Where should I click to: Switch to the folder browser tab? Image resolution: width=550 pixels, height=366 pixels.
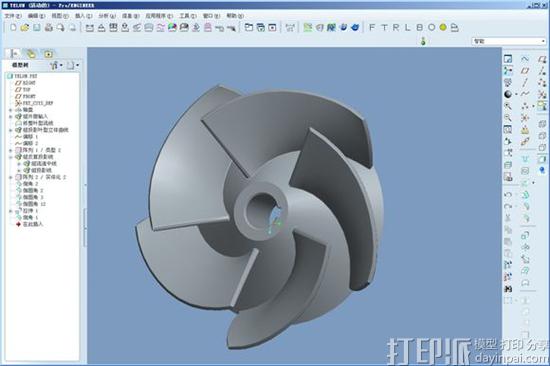[x=31, y=54]
